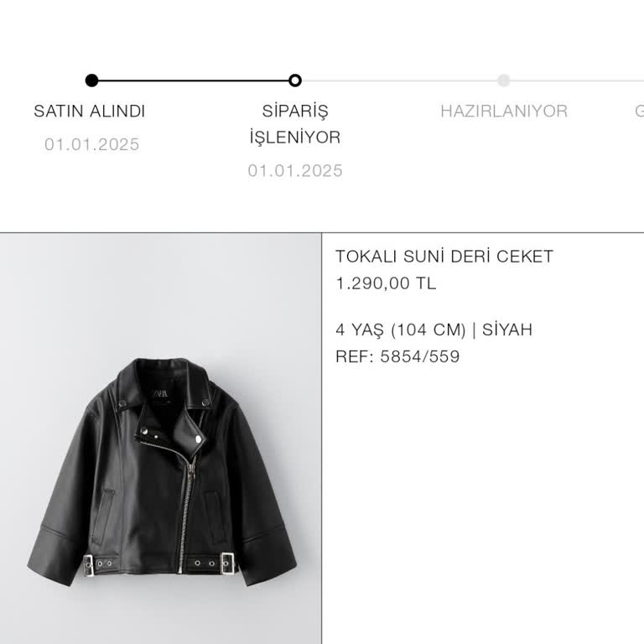Click the REF: 5854/559 reference number

click(x=397, y=356)
